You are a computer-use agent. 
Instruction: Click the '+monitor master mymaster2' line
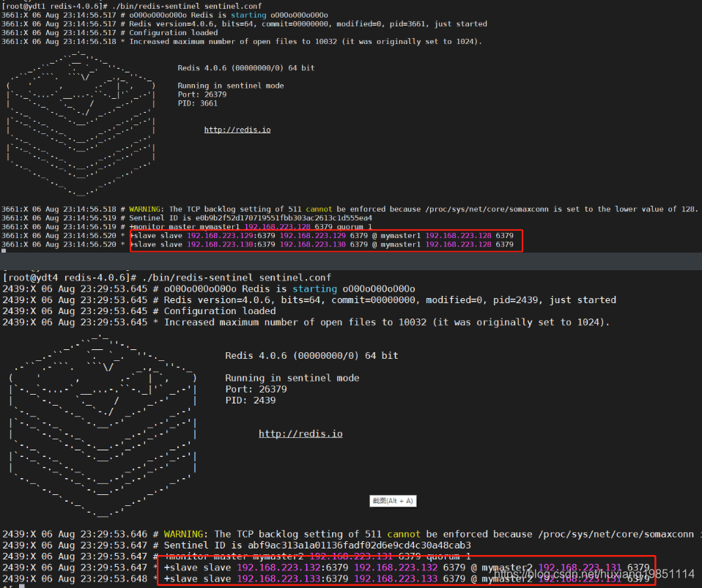pos(237,557)
